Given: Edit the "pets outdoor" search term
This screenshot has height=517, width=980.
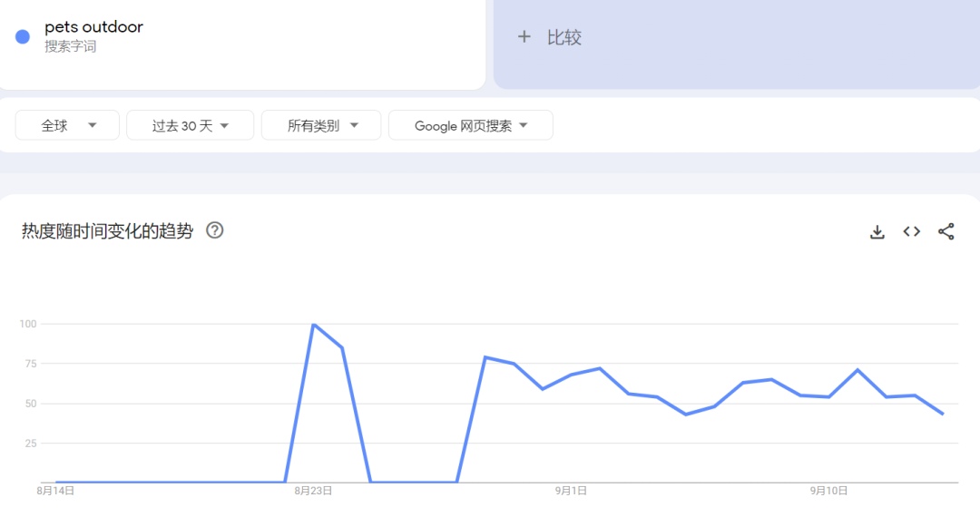Looking at the screenshot, I should coord(93,27).
